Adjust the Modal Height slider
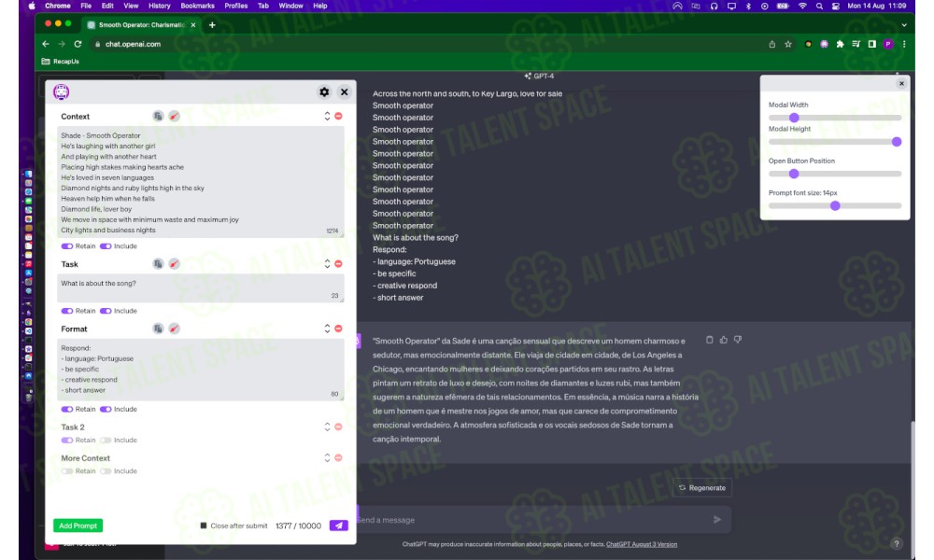 pos(834,142)
